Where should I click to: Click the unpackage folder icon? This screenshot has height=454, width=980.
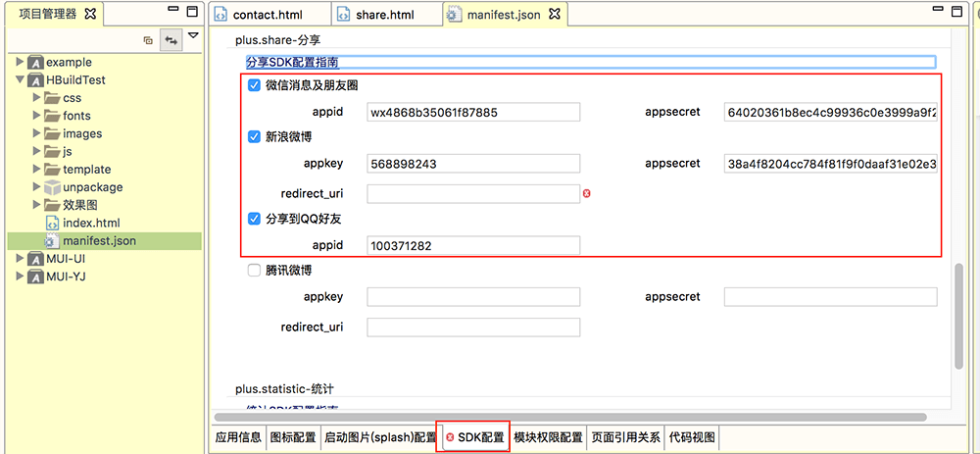(x=53, y=187)
